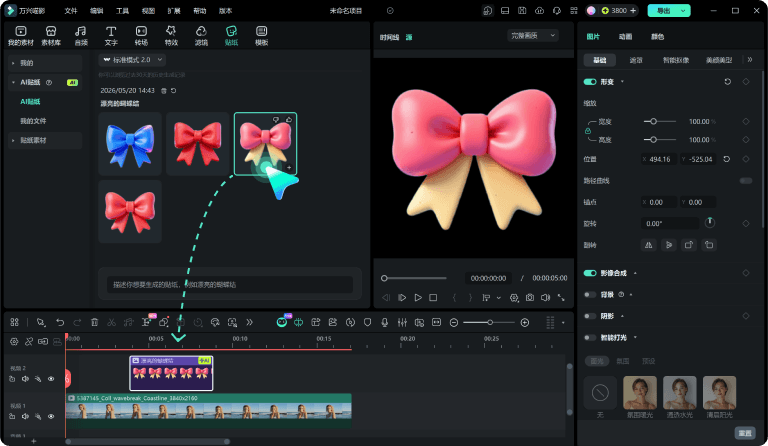Open the 文字 titles panel

(111, 36)
